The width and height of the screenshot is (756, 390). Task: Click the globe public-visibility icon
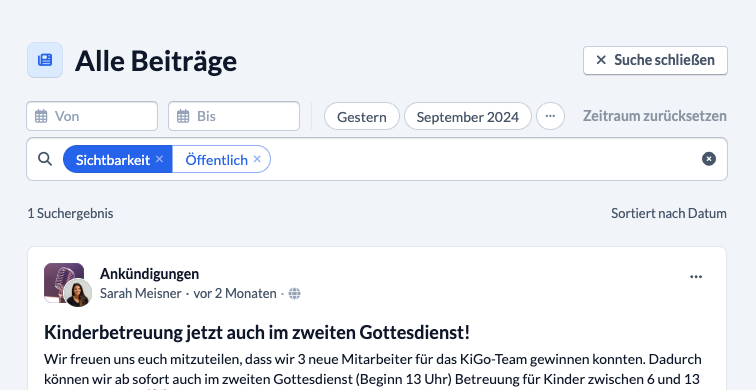[295, 293]
